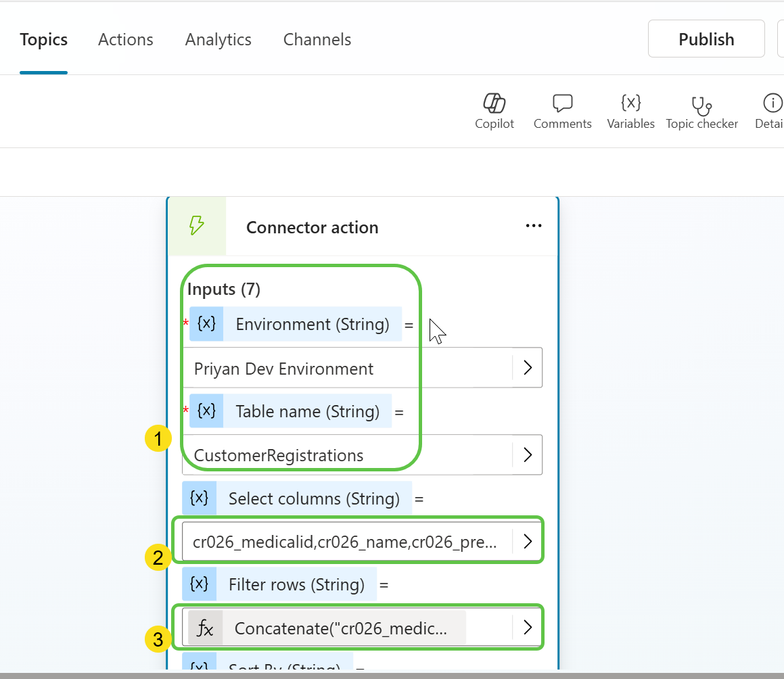Run the Topic checker

tap(701, 105)
